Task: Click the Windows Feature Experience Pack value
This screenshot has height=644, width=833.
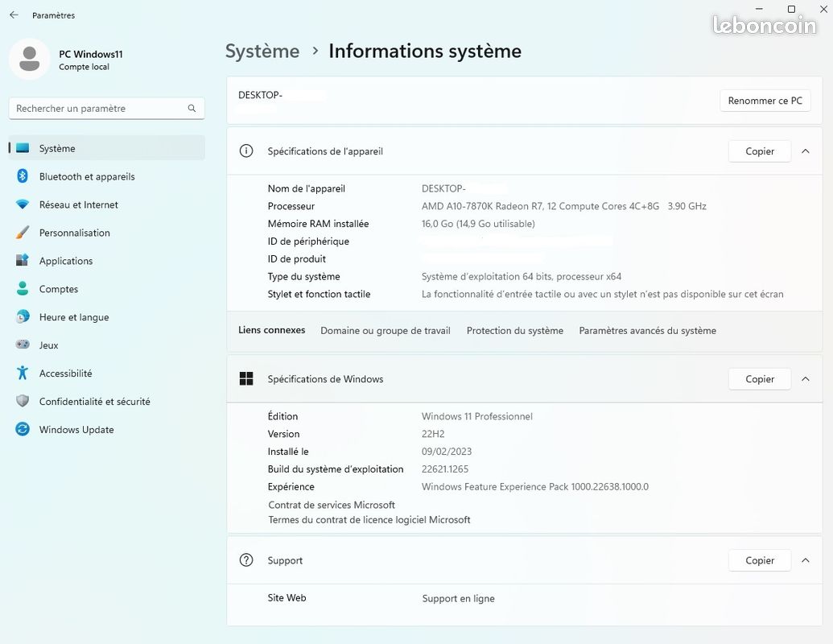Action: click(x=535, y=487)
